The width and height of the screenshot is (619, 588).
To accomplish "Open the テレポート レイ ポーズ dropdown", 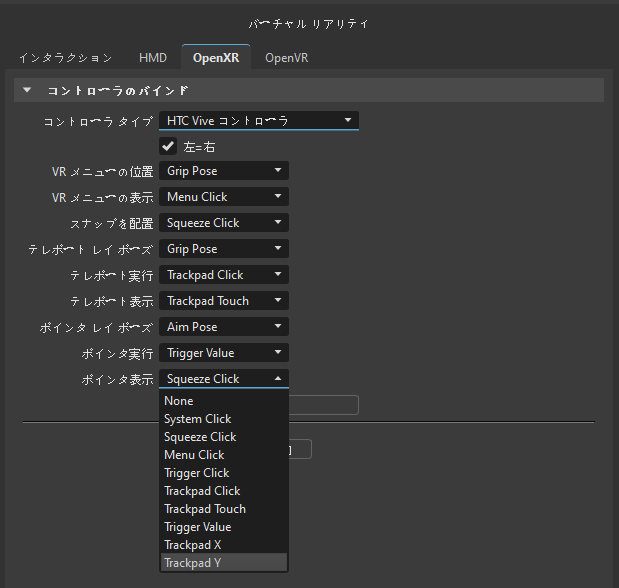I will (224, 249).
